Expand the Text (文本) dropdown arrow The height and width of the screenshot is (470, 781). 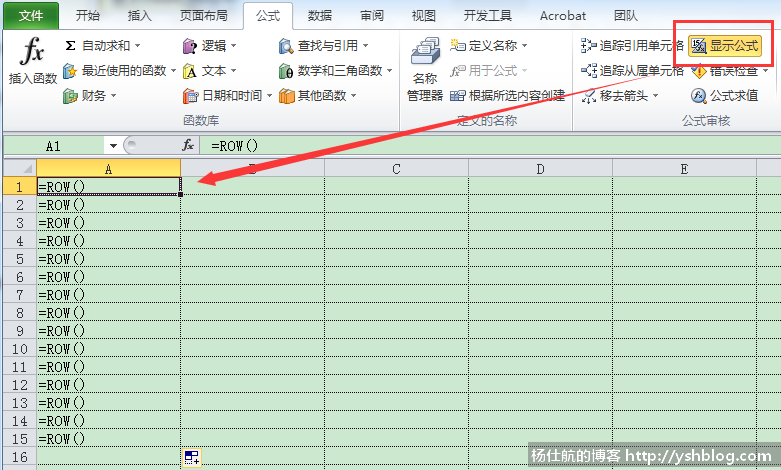pos(233,71)
